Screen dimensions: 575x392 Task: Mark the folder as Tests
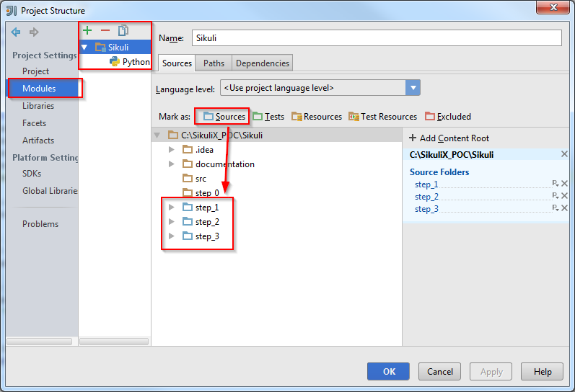point(268,117)
